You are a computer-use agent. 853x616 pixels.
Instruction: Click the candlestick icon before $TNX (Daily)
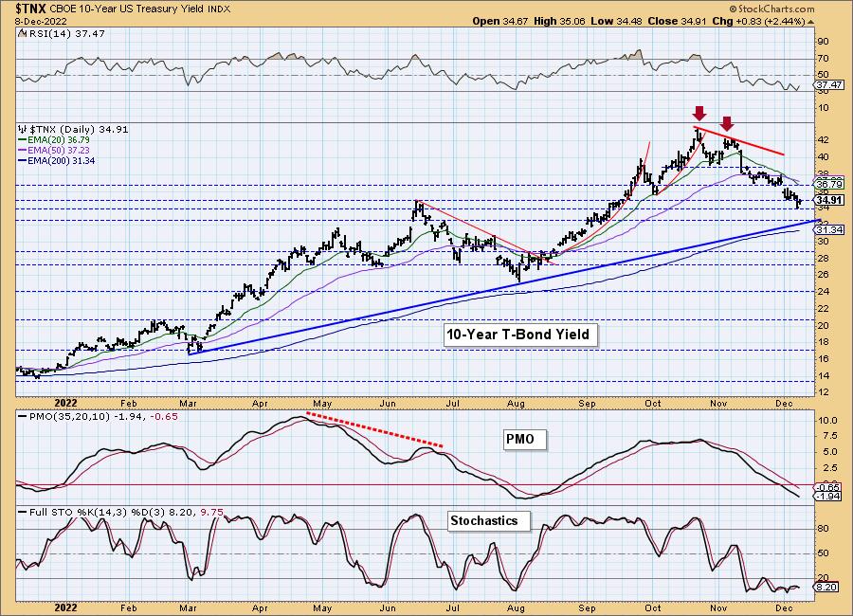23,130
